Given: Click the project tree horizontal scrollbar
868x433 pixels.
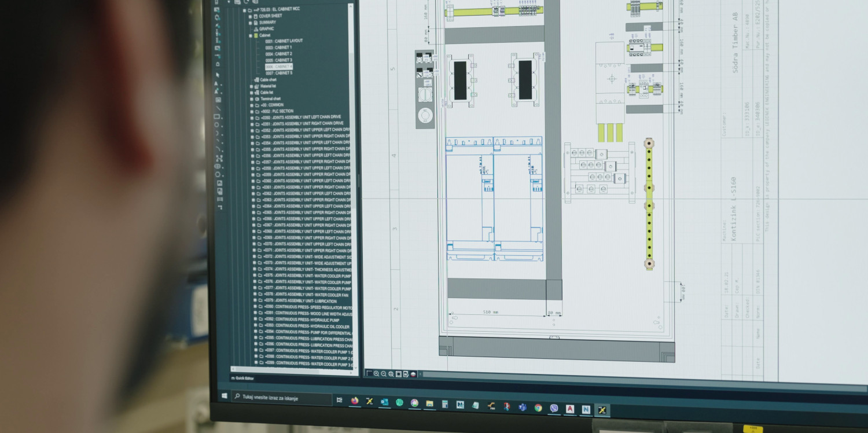Looking at the screenshot, I should click(292, 369).
